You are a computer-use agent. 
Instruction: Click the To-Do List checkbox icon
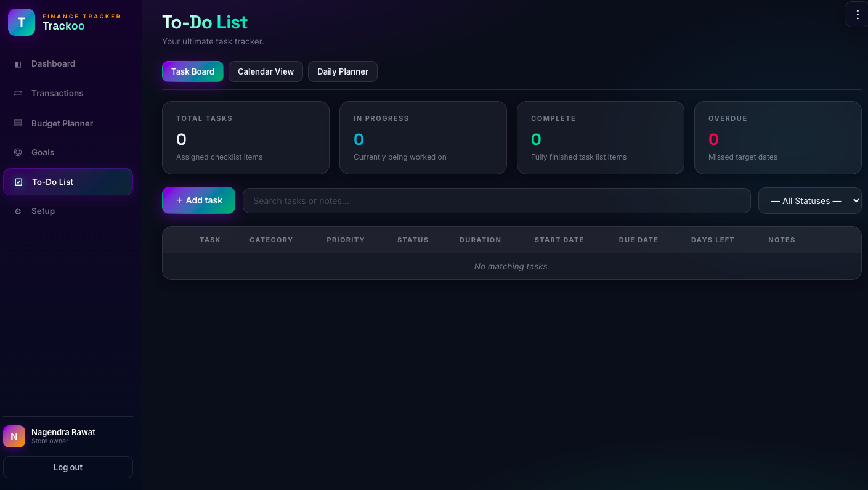pyautogui.click(x=18, y=182)
